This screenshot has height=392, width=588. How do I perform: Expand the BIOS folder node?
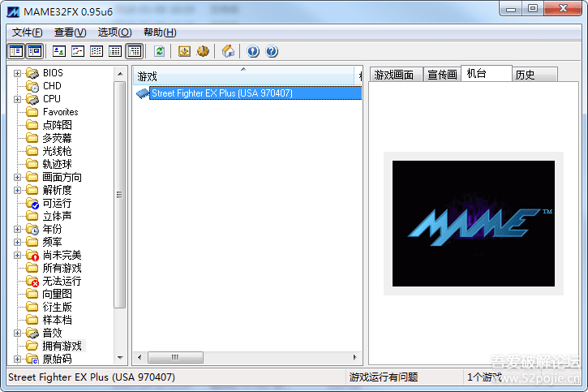17,73
